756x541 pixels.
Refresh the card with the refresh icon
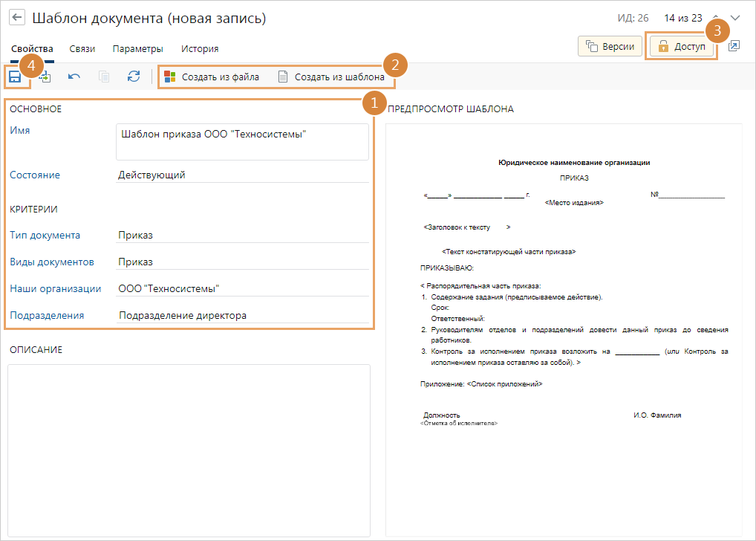[134, 77]
